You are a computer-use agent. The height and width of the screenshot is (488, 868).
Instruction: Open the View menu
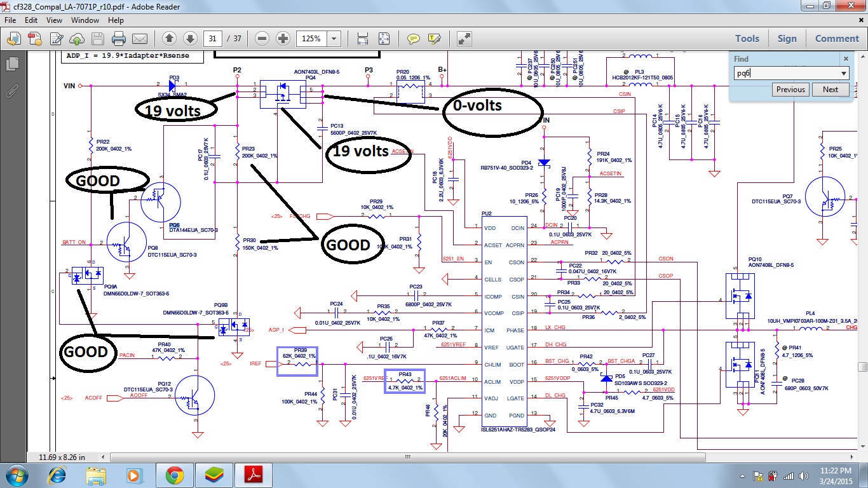pos(54,20)
